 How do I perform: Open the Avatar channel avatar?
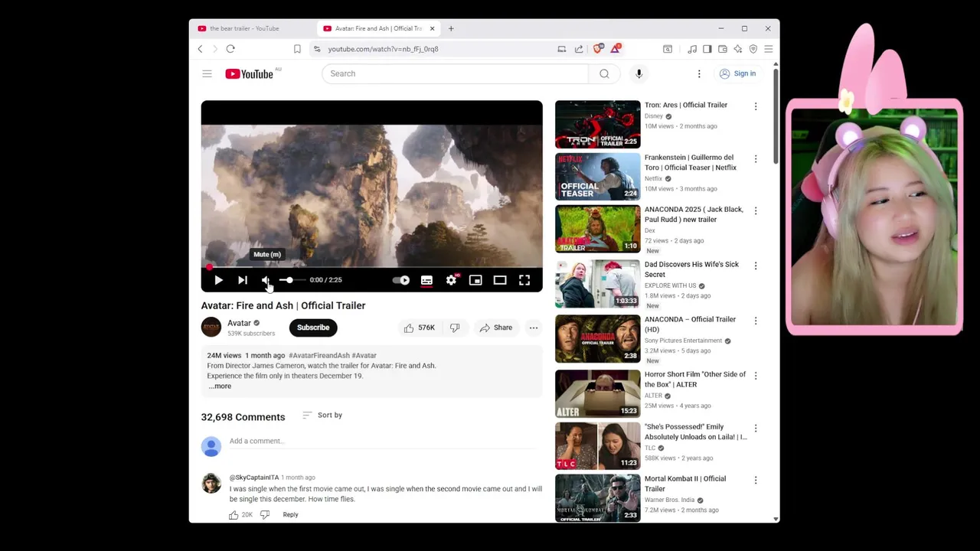coord(211,328)
